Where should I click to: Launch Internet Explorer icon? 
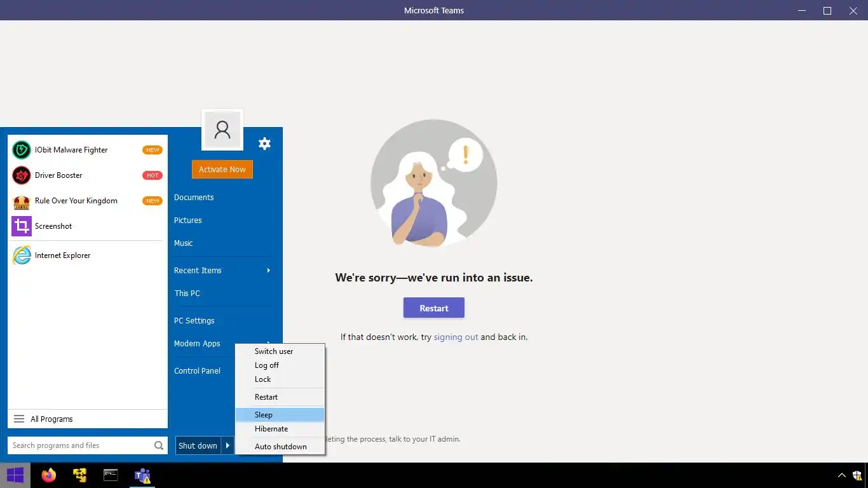(22, 255)
